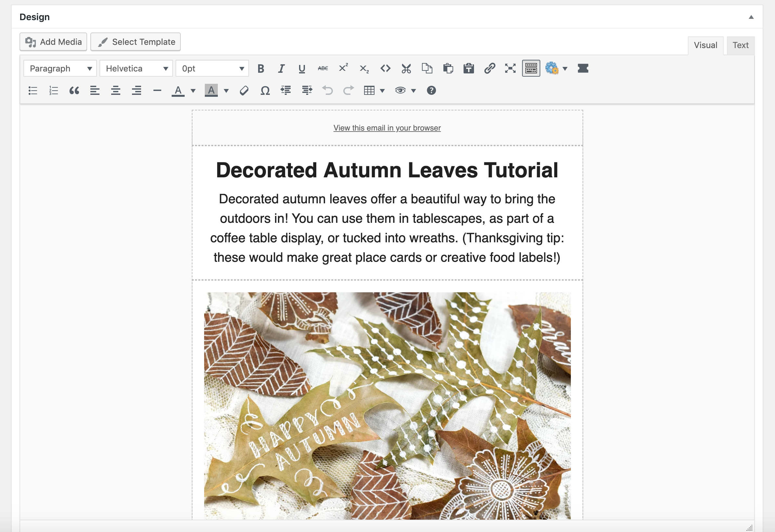The image size is (775, 532).
Task: Toggle Paste as text icon
Action: 468,69
